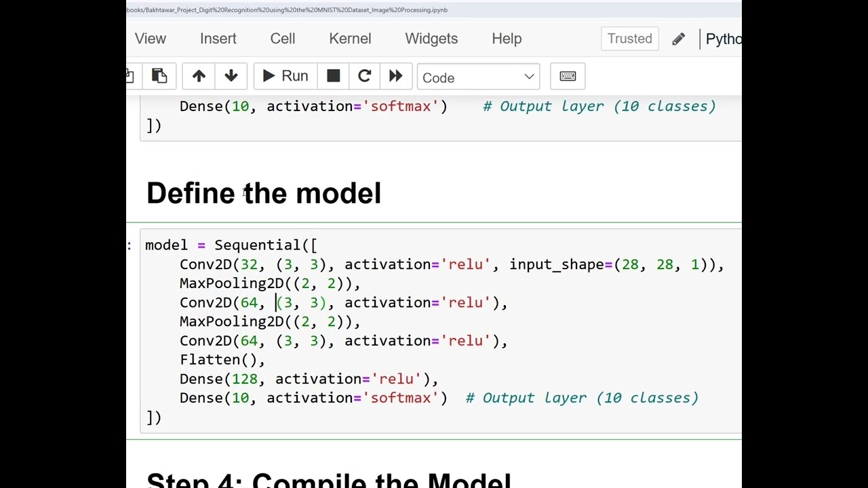Click the Trusted notebook button
This screenshot has height=488, width=868.
pos(629,39)
